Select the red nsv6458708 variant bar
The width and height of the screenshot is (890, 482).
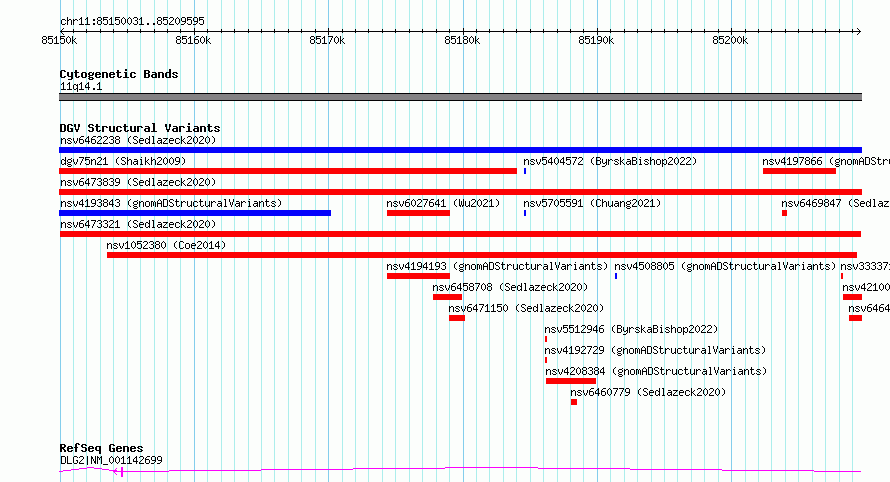coord(447,297)
